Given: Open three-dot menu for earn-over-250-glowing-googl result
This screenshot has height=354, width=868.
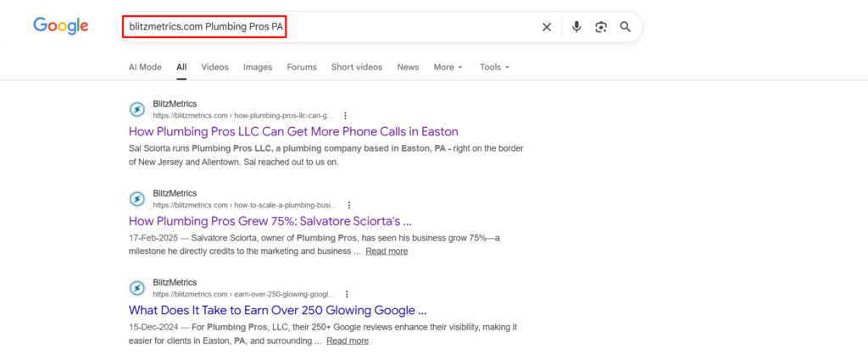Looking at the screenshot, I should point(346,294).
